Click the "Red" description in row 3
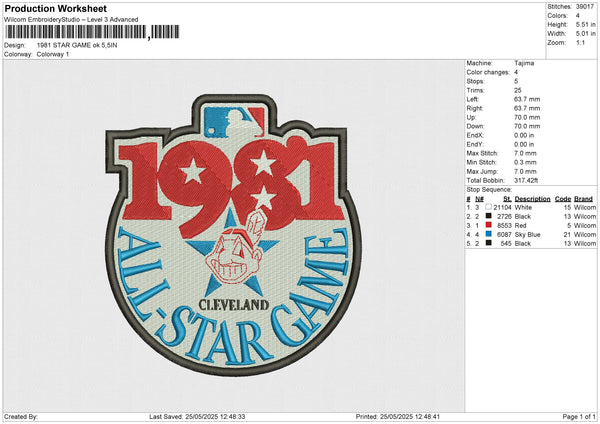600x424 pixels. [x=520, y=225]
